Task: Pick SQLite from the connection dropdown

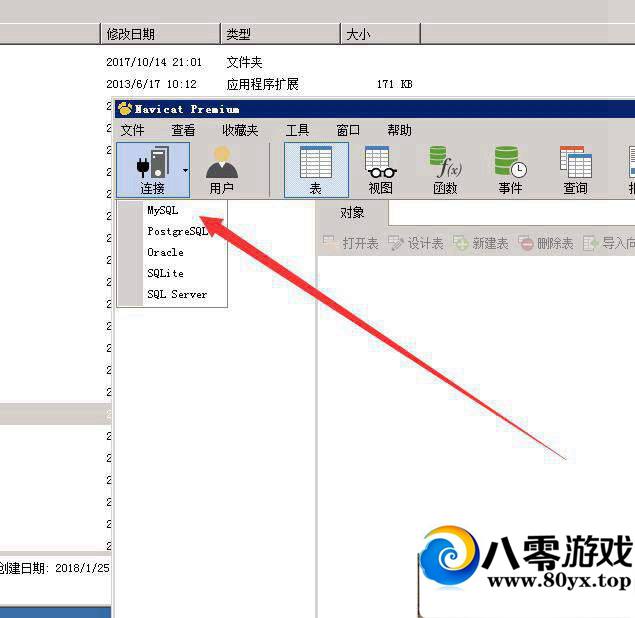Action: [165, 273]
